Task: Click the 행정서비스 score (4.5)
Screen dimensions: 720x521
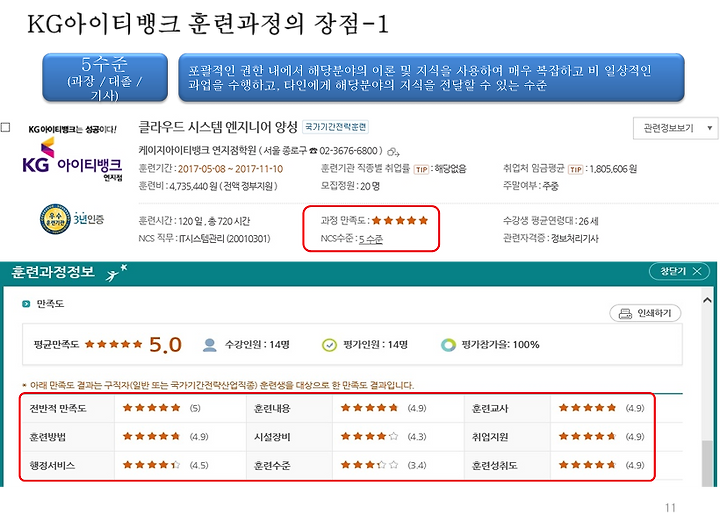Action: pos(199,465)
